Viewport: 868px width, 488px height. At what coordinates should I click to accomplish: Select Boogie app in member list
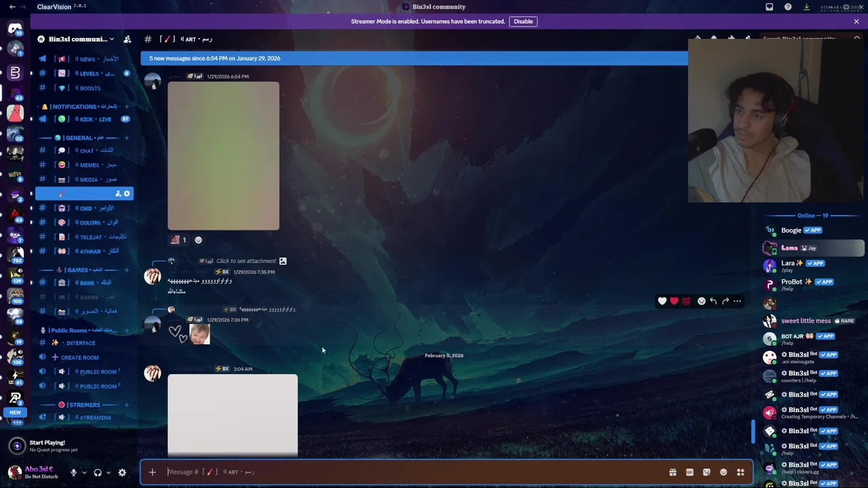(812, 230)
